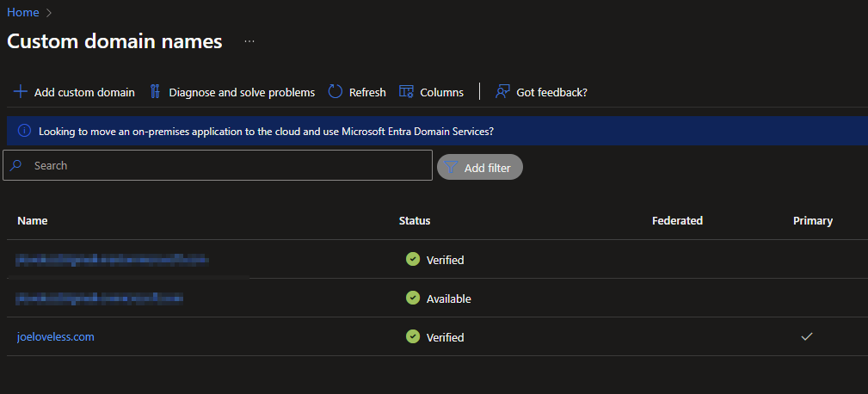The height and width of the screenshot is (394, 868).
Task: Click the plus icon for Add custom domain
Action: tap(20, 92)
